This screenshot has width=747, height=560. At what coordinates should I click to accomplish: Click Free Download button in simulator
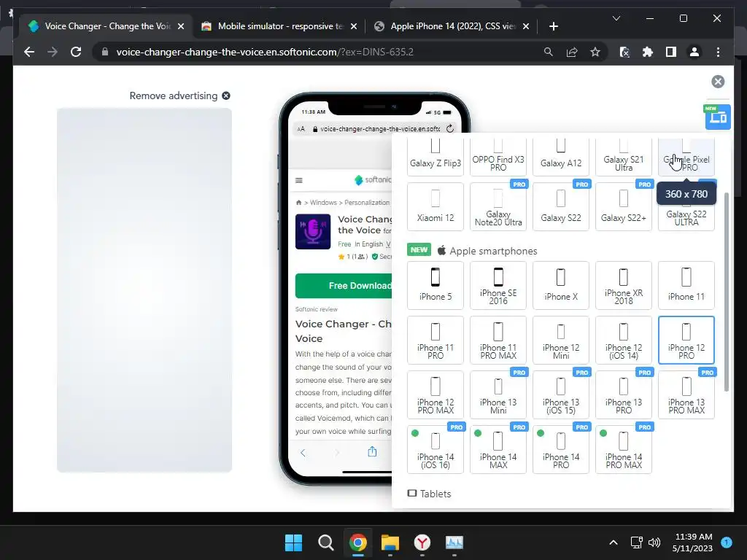[344, 285]
